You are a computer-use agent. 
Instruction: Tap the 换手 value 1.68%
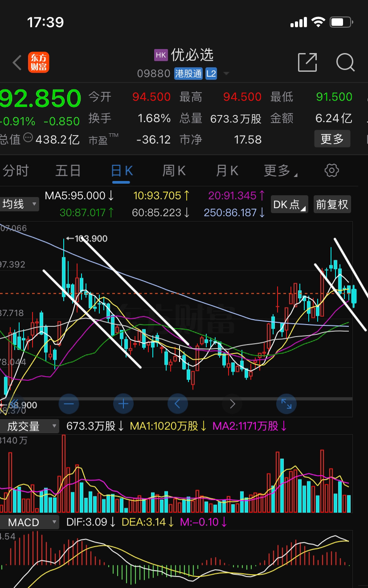click(154, 118)
